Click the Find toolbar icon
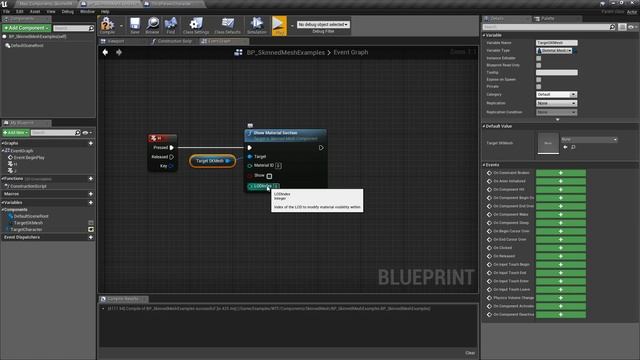 click(x=171, y=24)
